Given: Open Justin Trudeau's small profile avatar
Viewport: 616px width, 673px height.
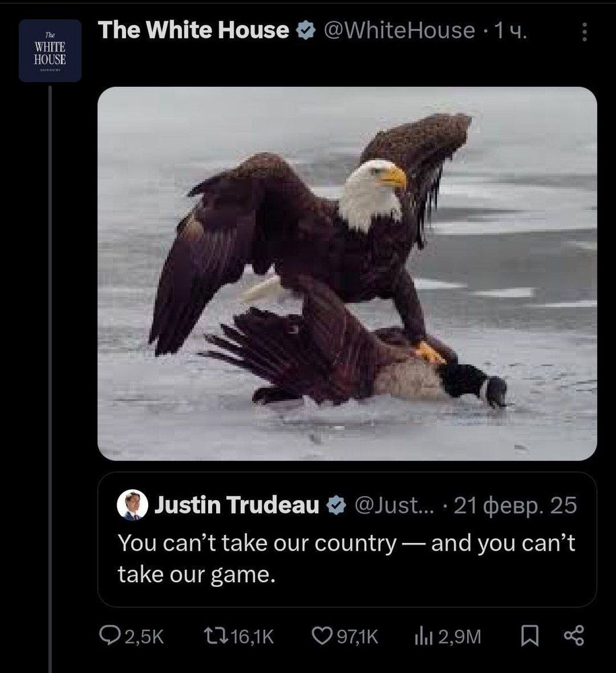Looking at the screenshot, I should tap(133, 505).
